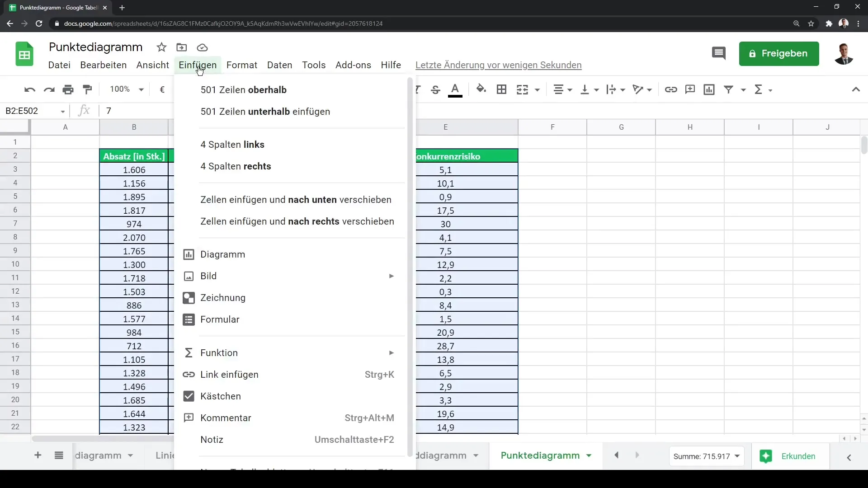This screenshot has width=868, height=488.
Task: Open text rotation dropdown
Action: tap(642, 89)
